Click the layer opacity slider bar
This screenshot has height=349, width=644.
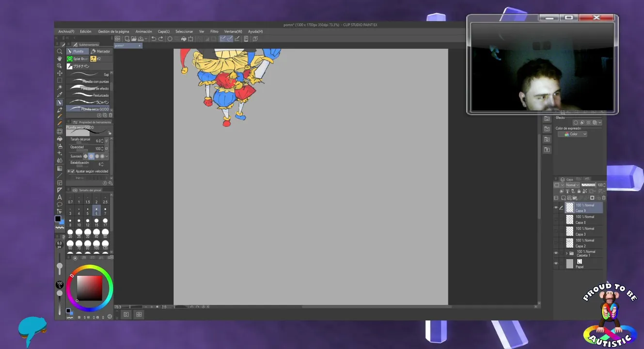pos(588,185)
